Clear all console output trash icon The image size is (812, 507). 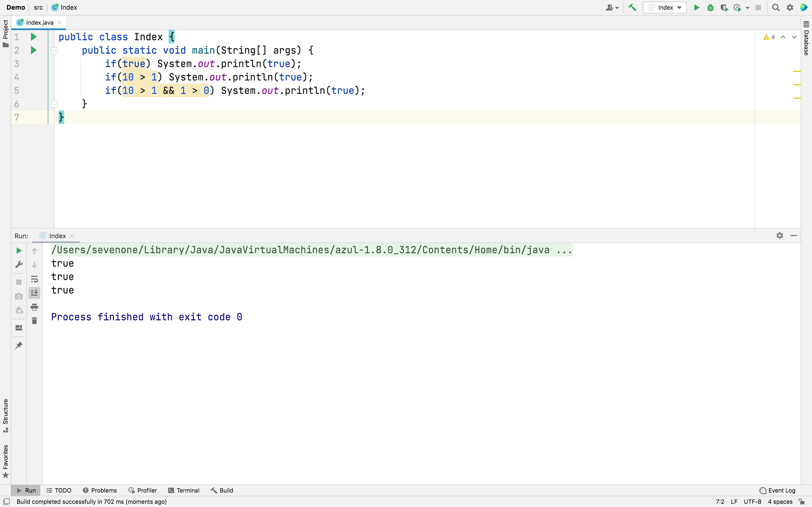tap(34, 321)
